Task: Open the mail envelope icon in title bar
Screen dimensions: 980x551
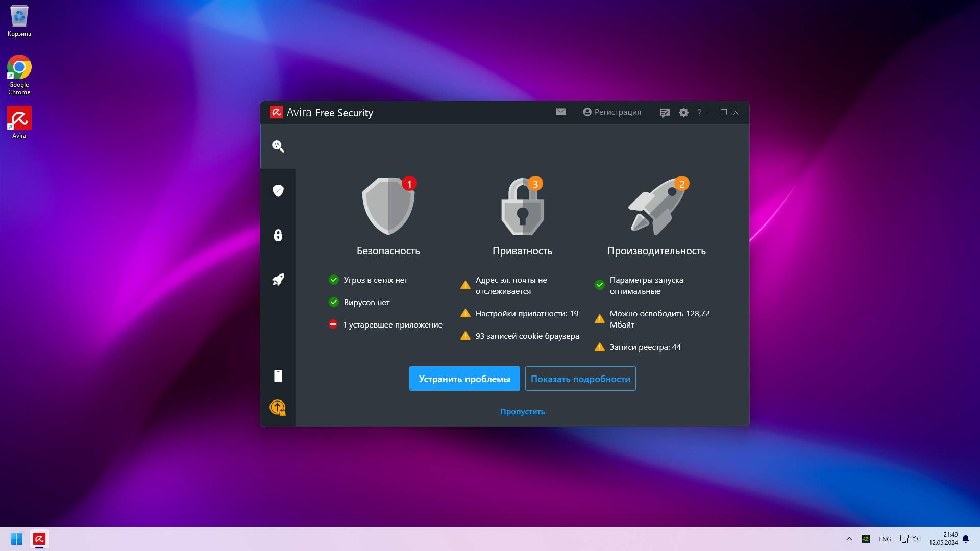Action: point(560,112)
